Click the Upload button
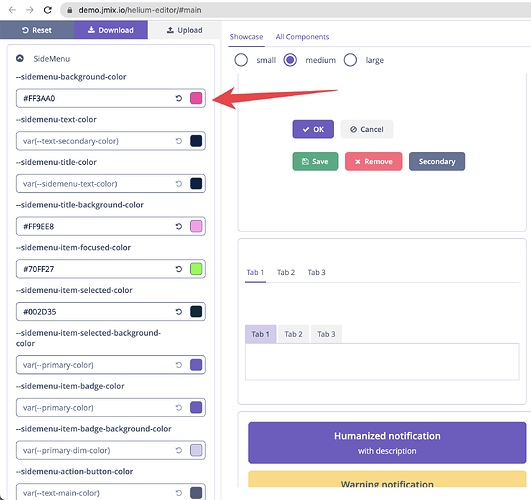531x500 pixels. 185,30
